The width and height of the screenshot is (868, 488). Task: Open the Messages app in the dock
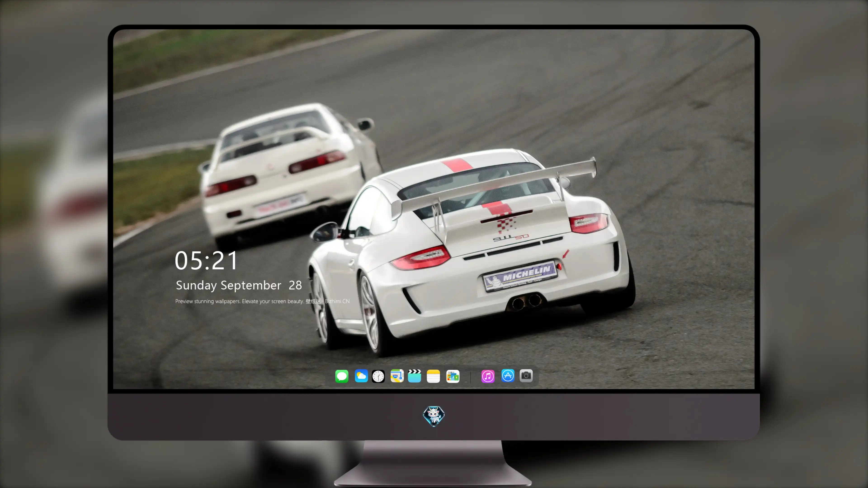pyautogui.click(x=342, y=376)
